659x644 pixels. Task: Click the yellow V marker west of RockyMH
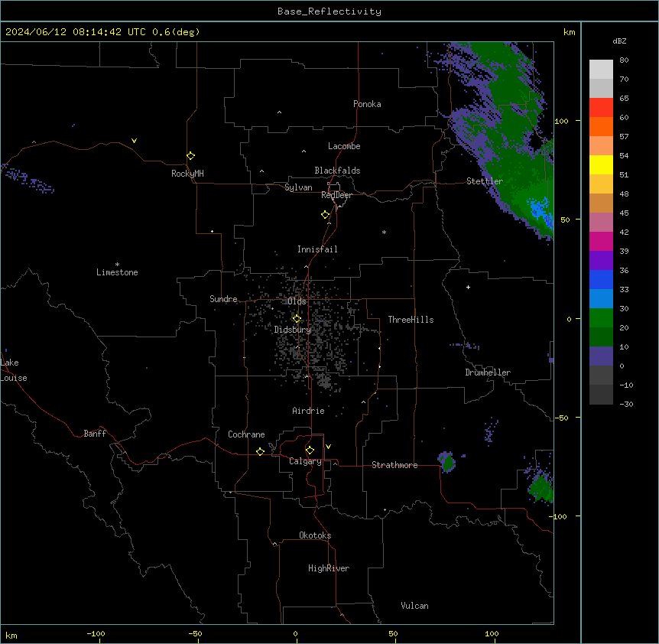click(134, 141)
